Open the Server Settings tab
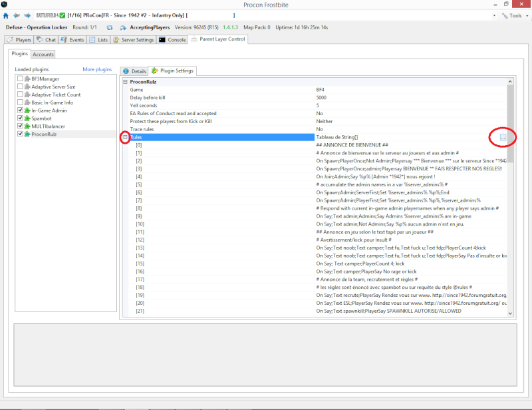532x410 pixels. pyautogui.click(x=134, y=40)
